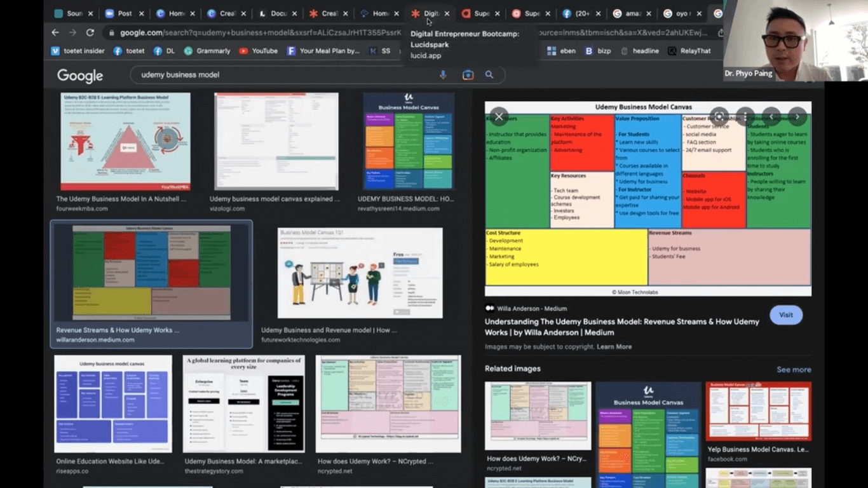Switch to the Post tab
The height and width of the screenshot is (488, 868).
click(x=125, y=13)
